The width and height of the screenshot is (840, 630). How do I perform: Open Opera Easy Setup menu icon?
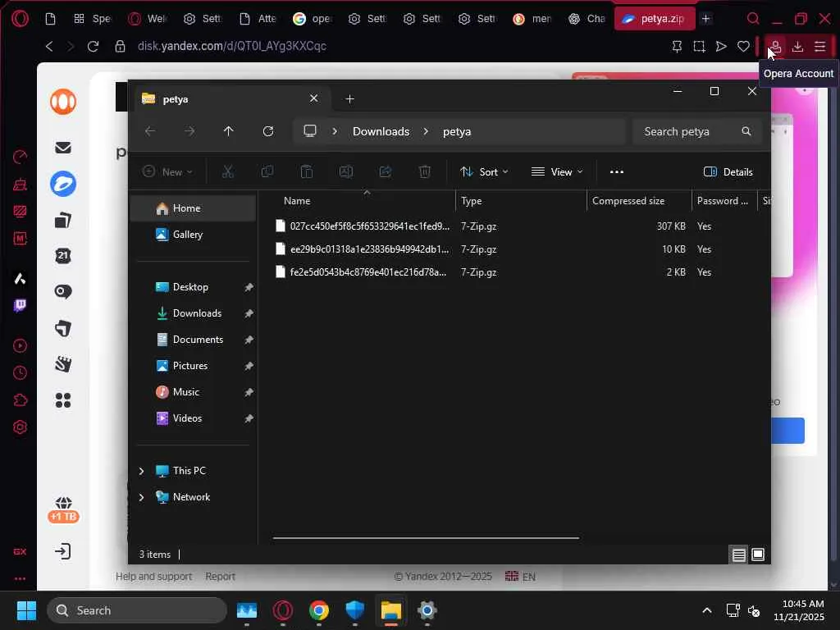click(820, 47)
